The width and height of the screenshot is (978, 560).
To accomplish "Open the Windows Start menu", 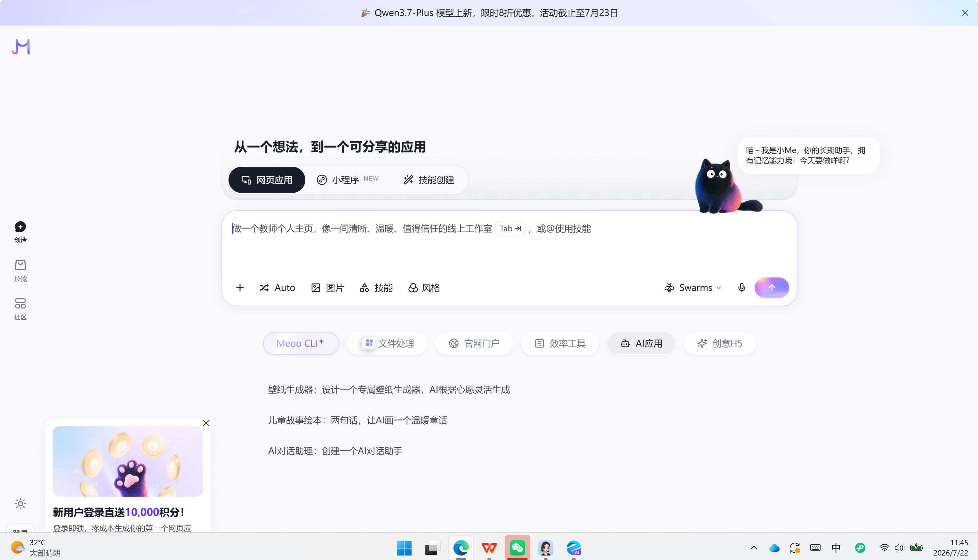I will [404, 548].
